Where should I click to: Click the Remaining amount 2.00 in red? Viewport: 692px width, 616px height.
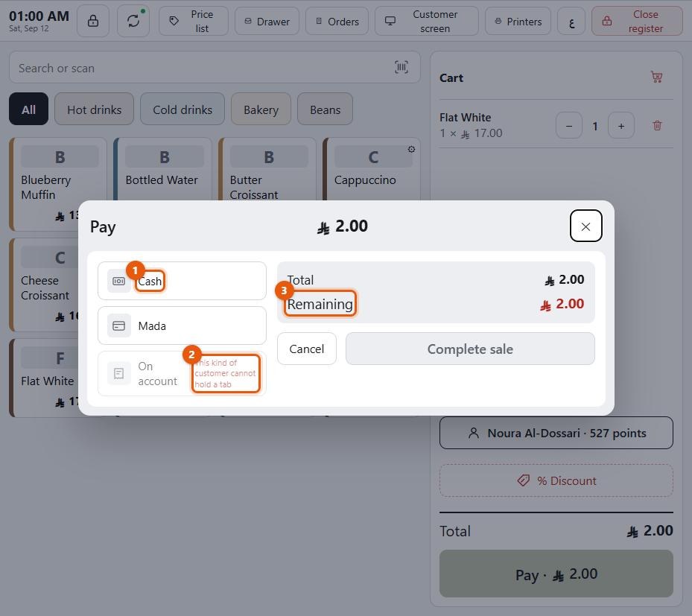point(562,304)
